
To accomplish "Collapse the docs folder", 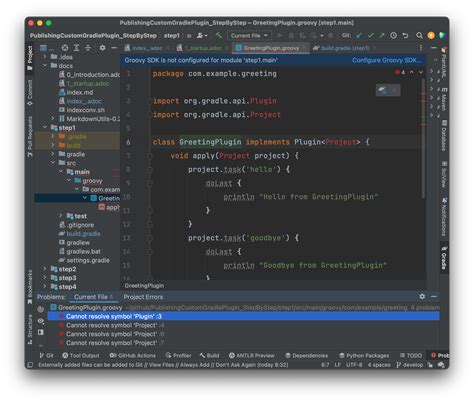I will 45,66.
